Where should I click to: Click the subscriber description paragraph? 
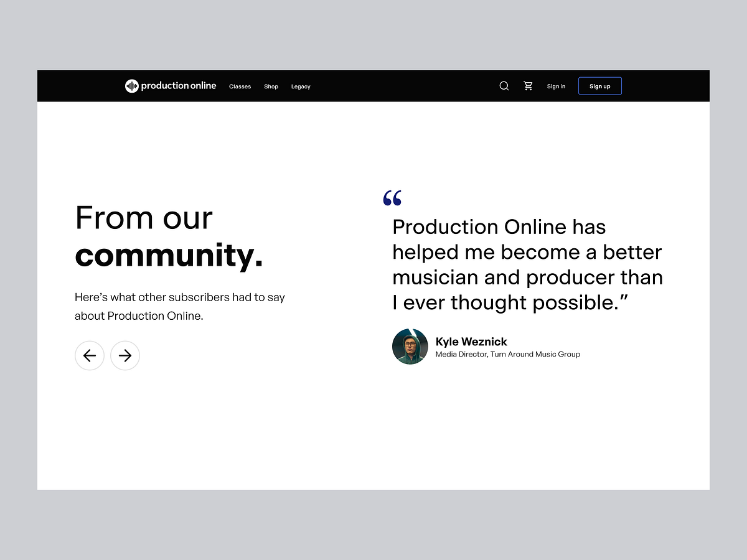pos(179,306)
